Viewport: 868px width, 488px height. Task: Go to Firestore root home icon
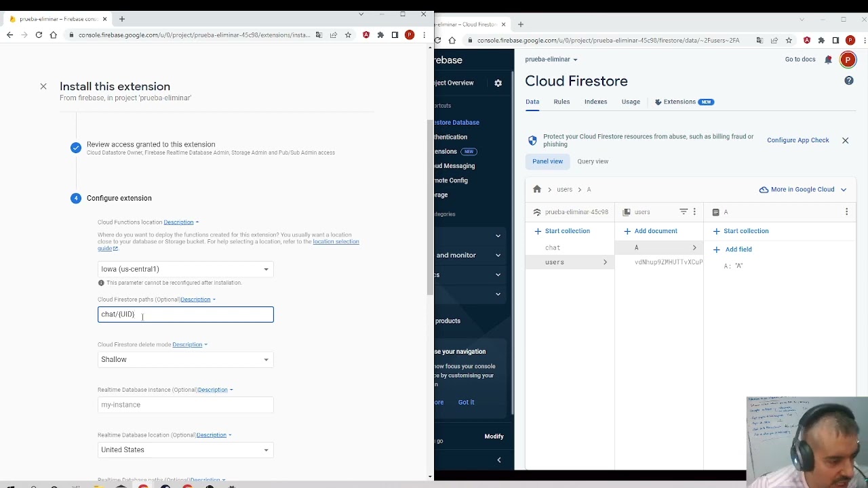(537, 189)
